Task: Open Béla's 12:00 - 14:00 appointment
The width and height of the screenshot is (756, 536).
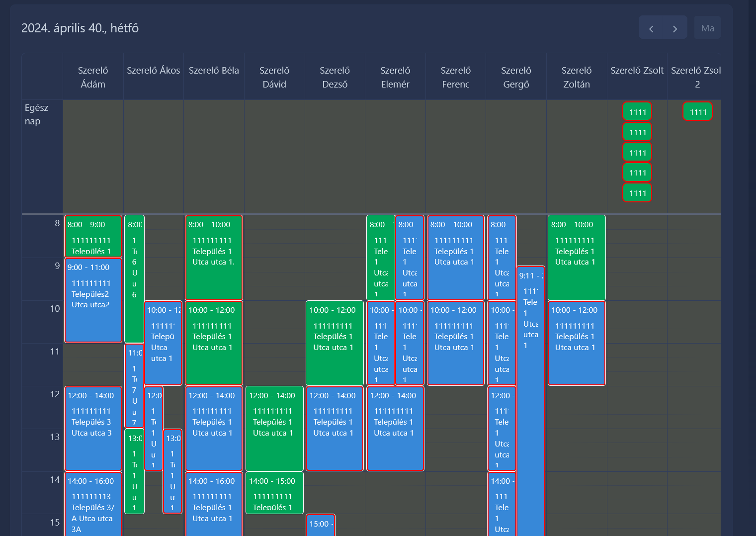Action: pos(214,429)
